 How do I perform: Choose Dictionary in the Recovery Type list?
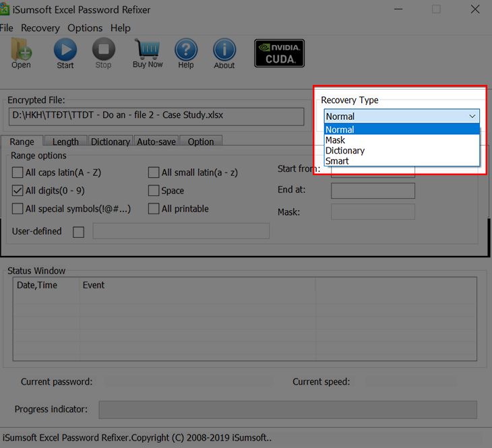tap(345, 151)
